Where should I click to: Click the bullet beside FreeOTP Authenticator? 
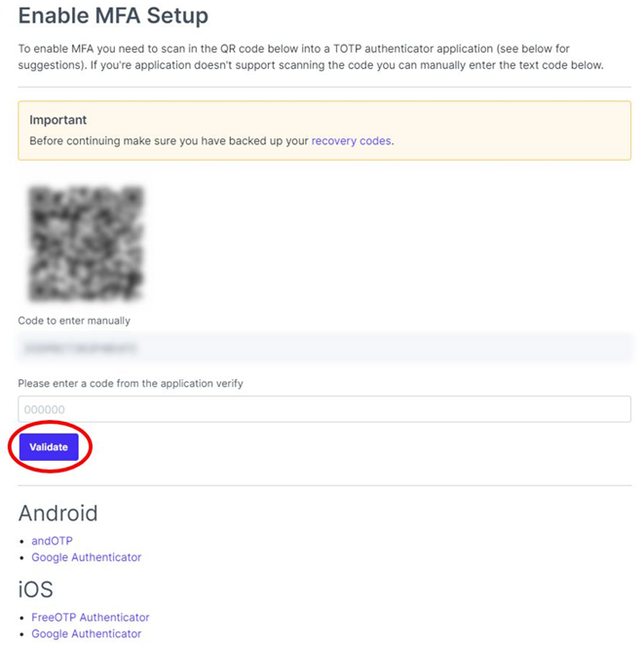click(x=22, y=618)
